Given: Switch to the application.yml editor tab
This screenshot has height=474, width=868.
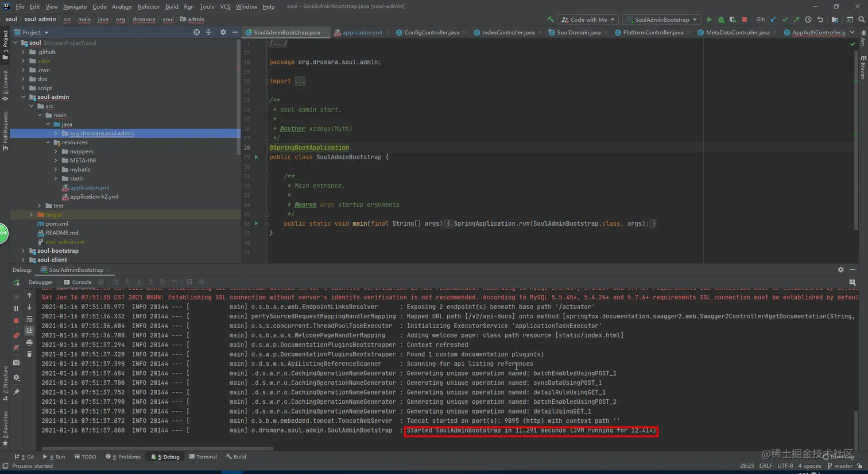Looking at the screenshot, I should [x=362, y=32].
